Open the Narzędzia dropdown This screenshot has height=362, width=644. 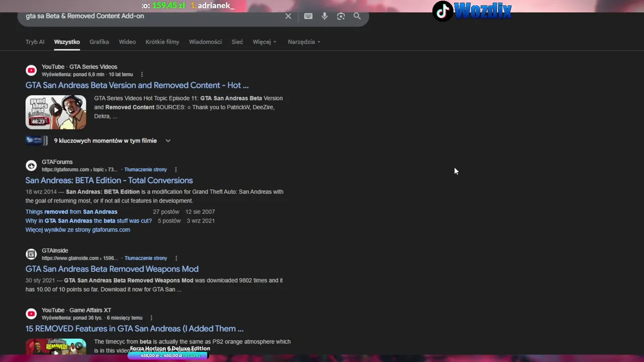point(304,42)
